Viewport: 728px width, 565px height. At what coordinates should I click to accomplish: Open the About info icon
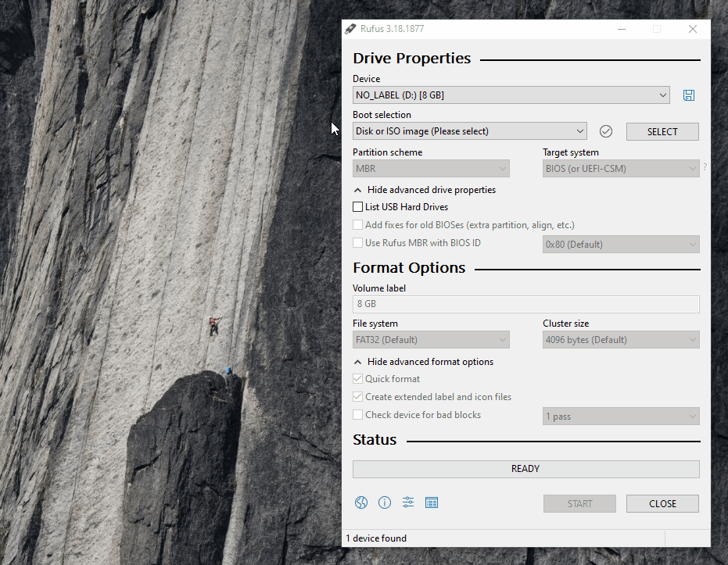[x=385, y=502]
